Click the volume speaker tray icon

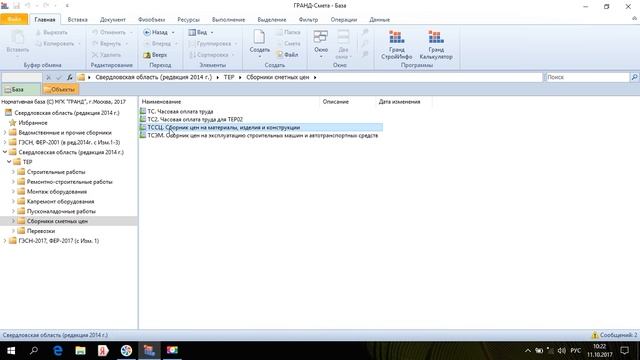tap(562, 351)
